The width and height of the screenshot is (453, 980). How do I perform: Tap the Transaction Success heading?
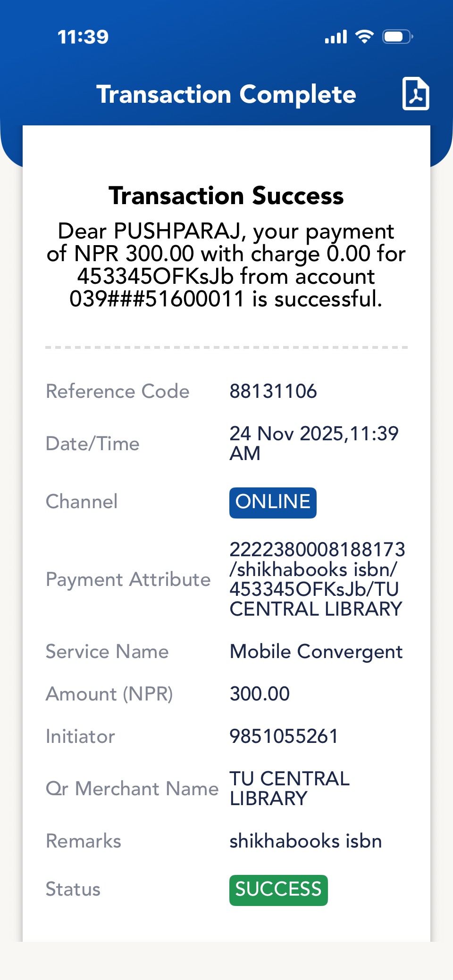pyautogui.click(x=226, y=196)
